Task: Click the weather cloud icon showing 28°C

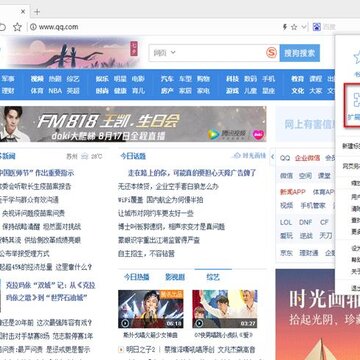Action: click(x=85, y=156)
